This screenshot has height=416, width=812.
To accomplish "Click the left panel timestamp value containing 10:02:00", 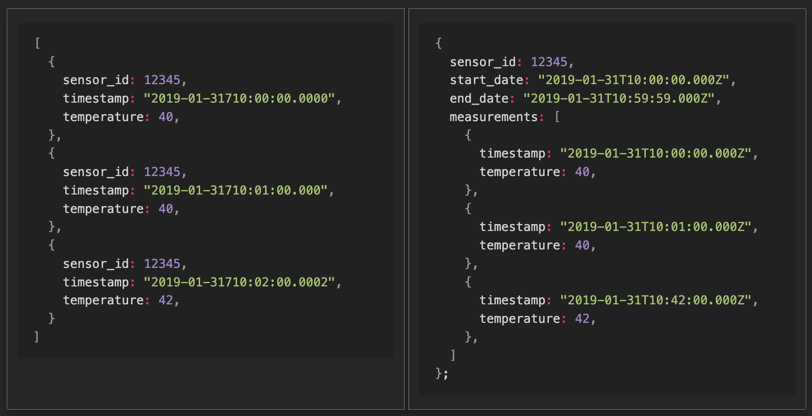I will click(241, 282).
